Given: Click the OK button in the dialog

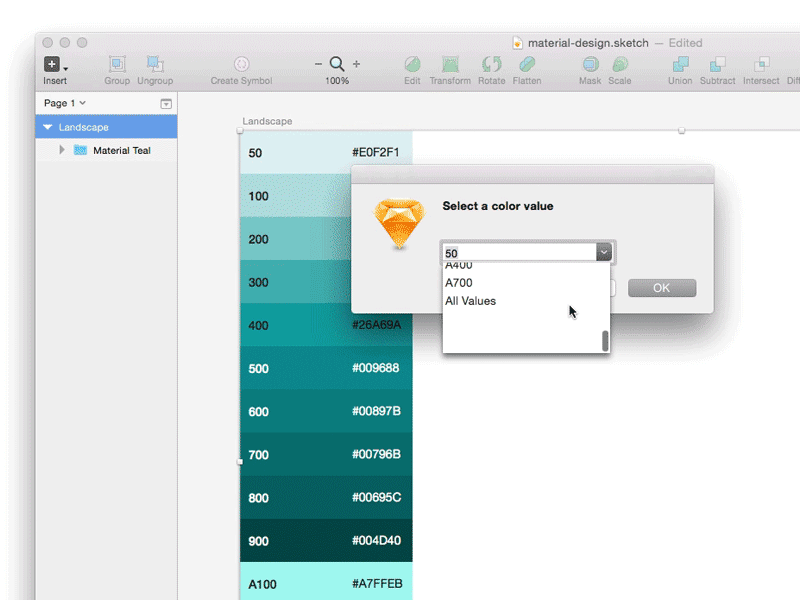Looking at the screenshot, I should 662,287.
